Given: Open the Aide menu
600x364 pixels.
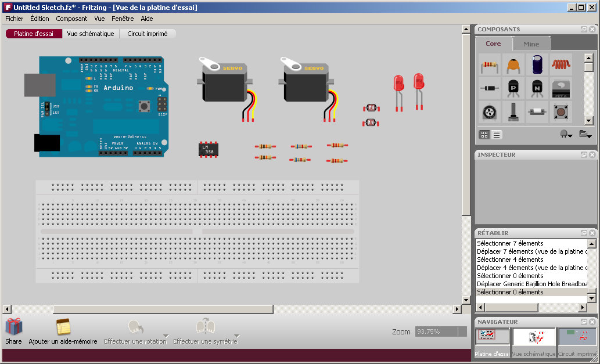Looking at the screenshot, I should pos(147,19).
